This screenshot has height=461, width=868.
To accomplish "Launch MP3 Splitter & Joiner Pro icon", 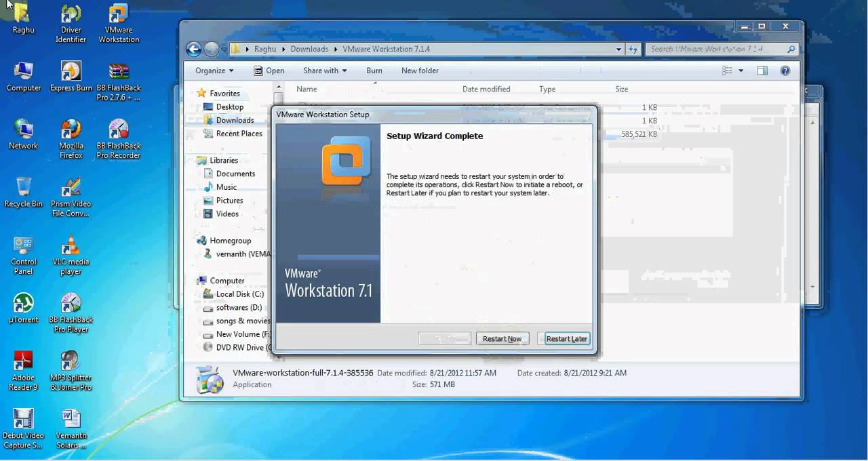I will click(71, 371).
